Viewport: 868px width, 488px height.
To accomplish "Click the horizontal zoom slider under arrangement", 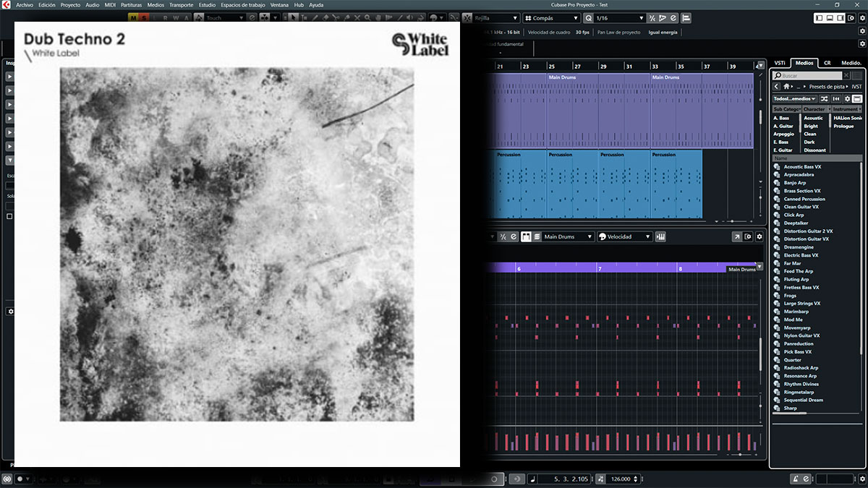I will click(x=732, y=221).
